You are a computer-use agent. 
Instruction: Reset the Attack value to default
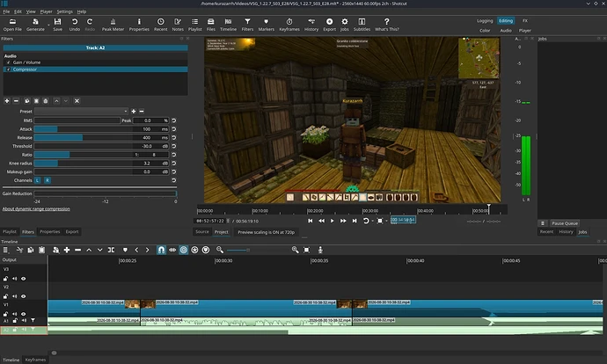point(174,129)
